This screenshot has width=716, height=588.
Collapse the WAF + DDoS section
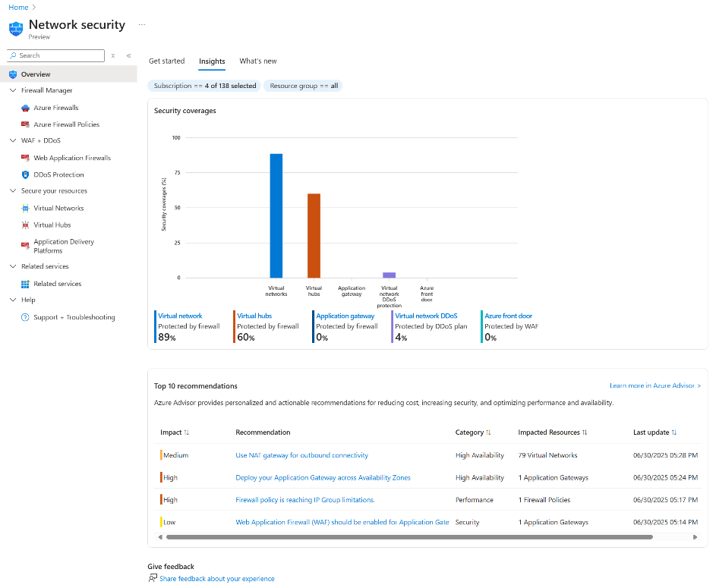13,140
